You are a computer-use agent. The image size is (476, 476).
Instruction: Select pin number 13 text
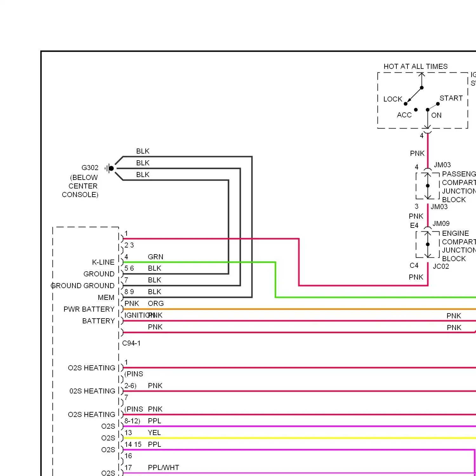[128, 433]
